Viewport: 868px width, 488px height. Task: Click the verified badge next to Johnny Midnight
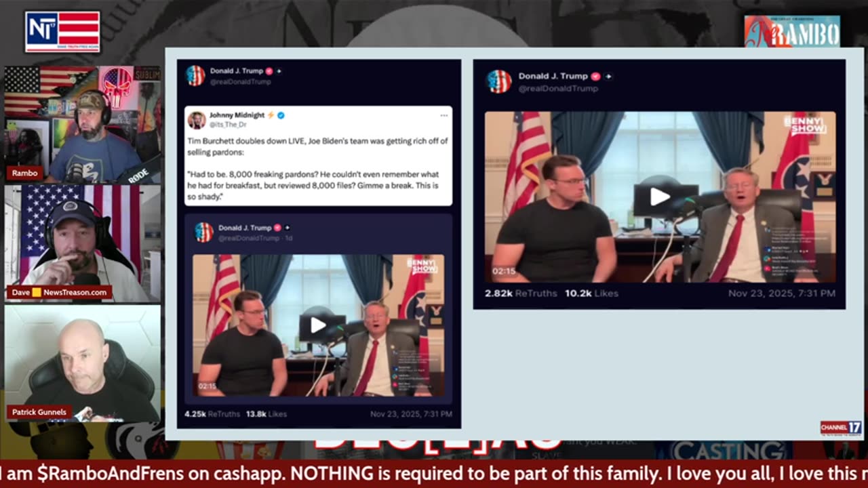(281, 115)
